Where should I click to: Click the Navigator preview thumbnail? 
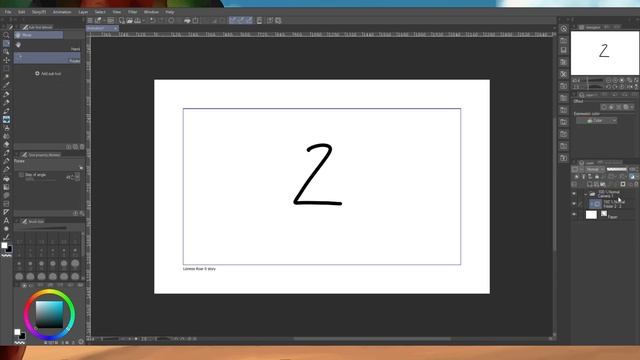tap(604, 53)
